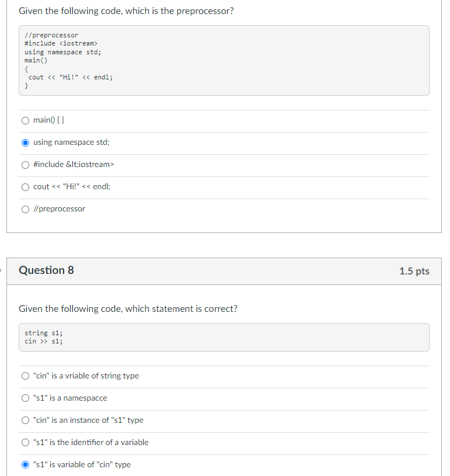
Task: Click the cout line inside the code snippet
Action: click(69, 77)
